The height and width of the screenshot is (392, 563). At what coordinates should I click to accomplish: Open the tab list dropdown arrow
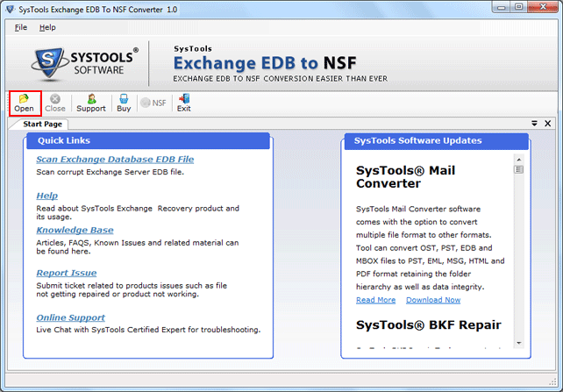pyautogui.click(x=534, y=124)
